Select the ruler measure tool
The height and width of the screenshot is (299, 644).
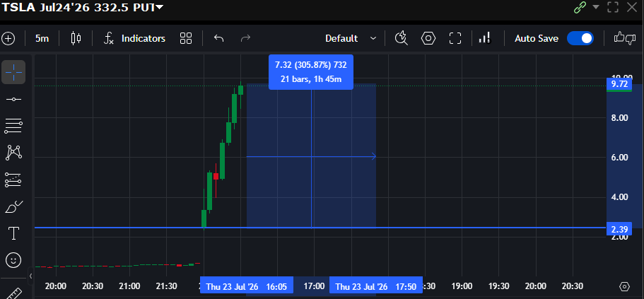(x=13, y=293)
